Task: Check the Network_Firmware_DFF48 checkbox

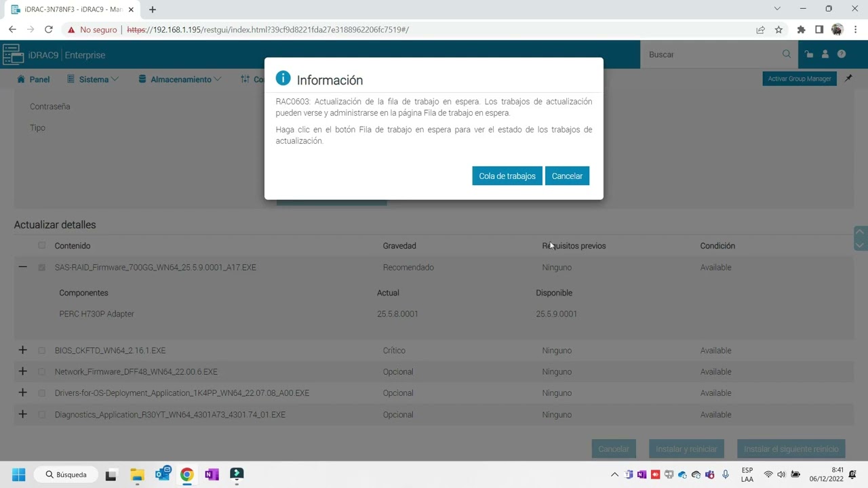Action: (x=41, y=371)
